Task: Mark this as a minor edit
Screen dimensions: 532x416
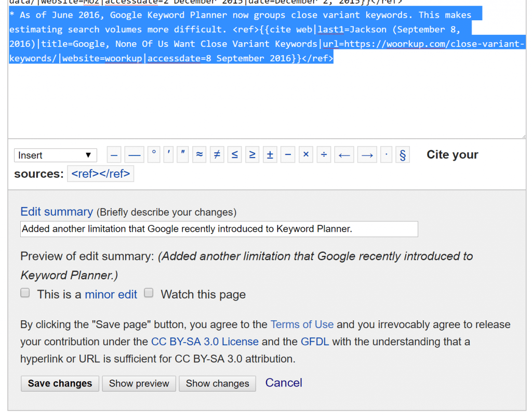Action: 25,293
